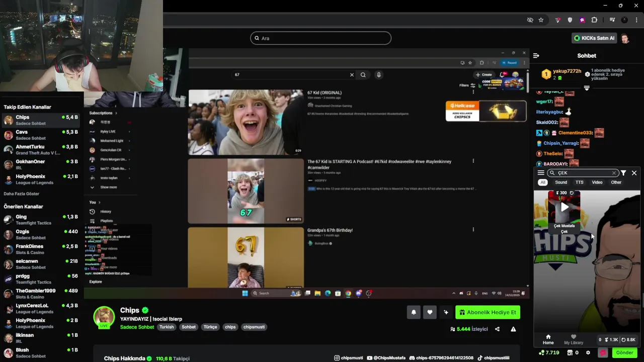
Task: Clear the ÇEK search text
Action: [614, 173]
